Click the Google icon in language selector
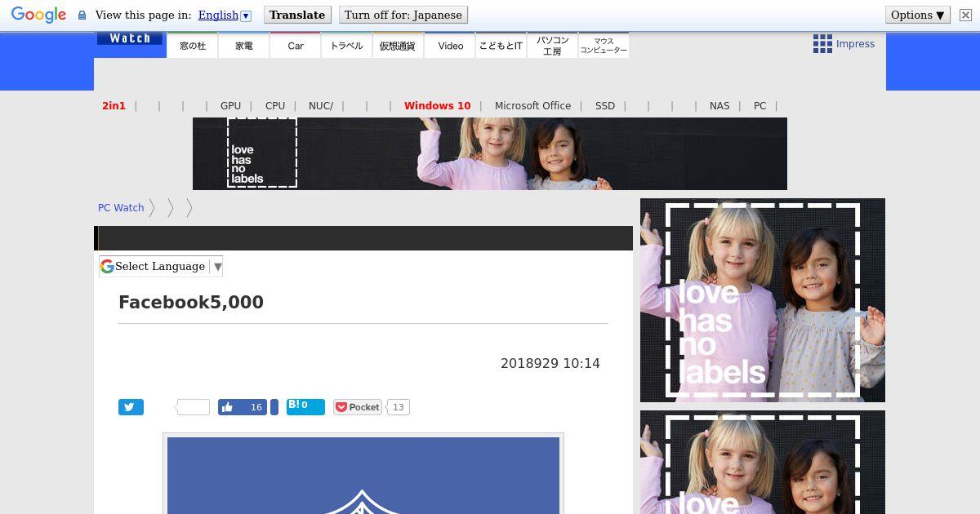Viewport: 980px width, 514px height. (x=107, y=266)
